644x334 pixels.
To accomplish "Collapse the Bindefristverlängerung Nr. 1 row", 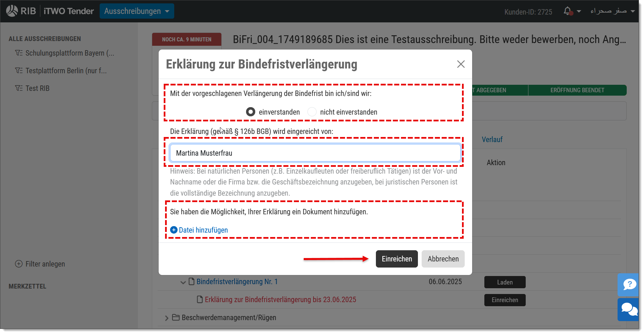I will click(x=183, y=282).
